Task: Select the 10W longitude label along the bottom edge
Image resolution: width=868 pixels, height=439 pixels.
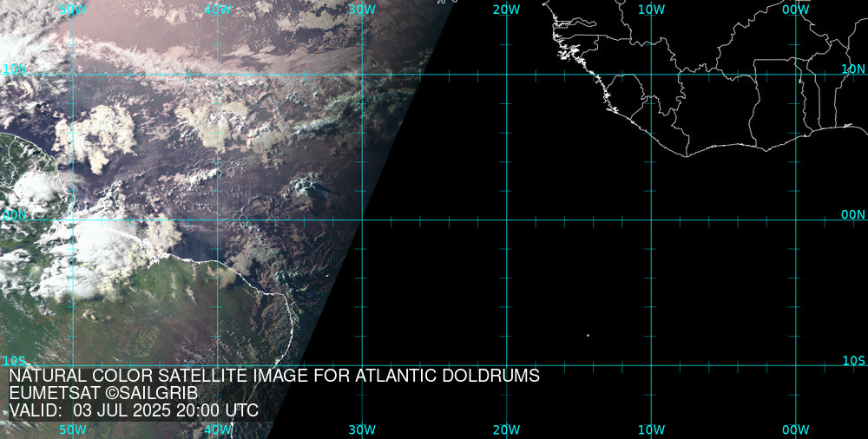Action: [x=651, y=429]
